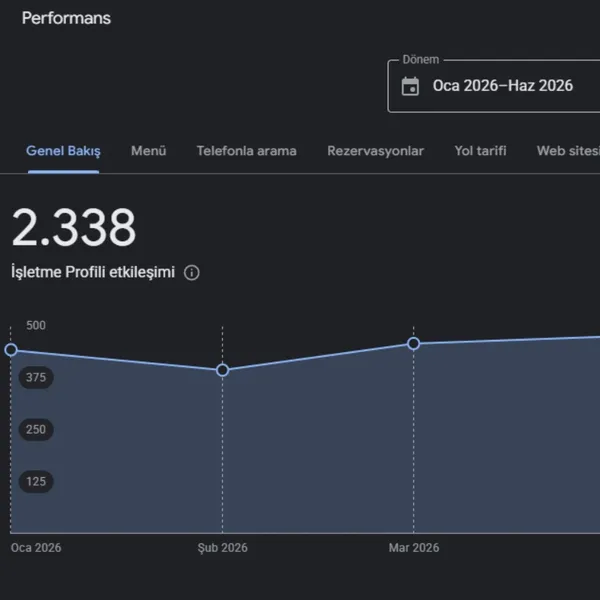This screenshot has height=600, width=600.
Task: Click the Oca 2026 data point on chart
Action: (11, 350)
